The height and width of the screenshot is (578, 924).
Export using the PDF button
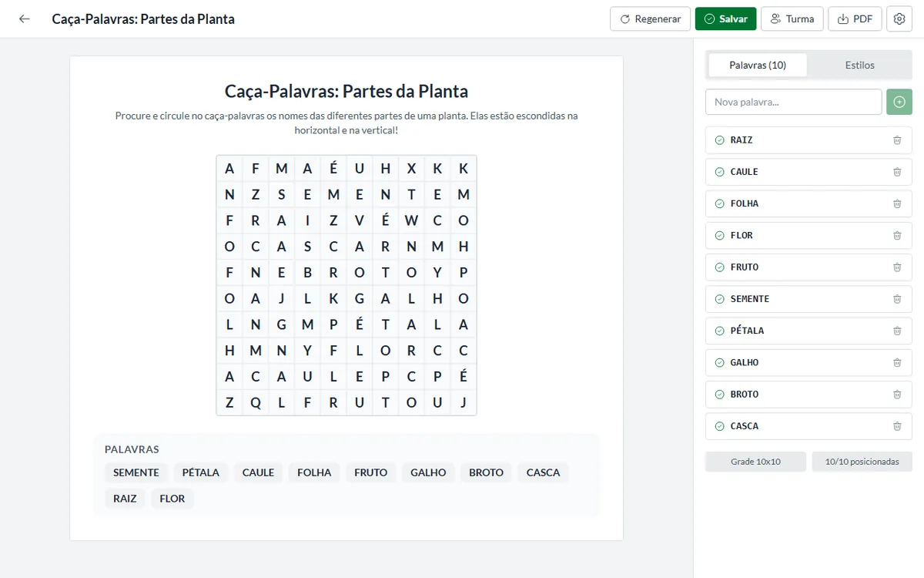pos(855,19)
